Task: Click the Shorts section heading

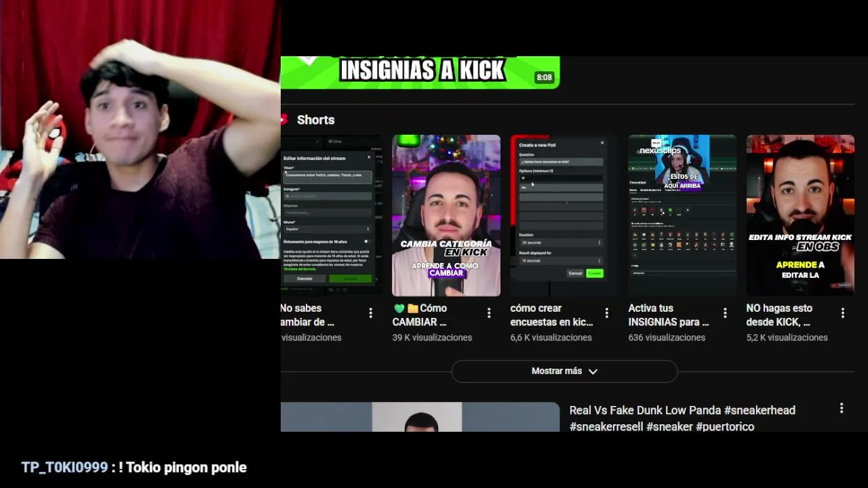Action: (x=316, y=120)
